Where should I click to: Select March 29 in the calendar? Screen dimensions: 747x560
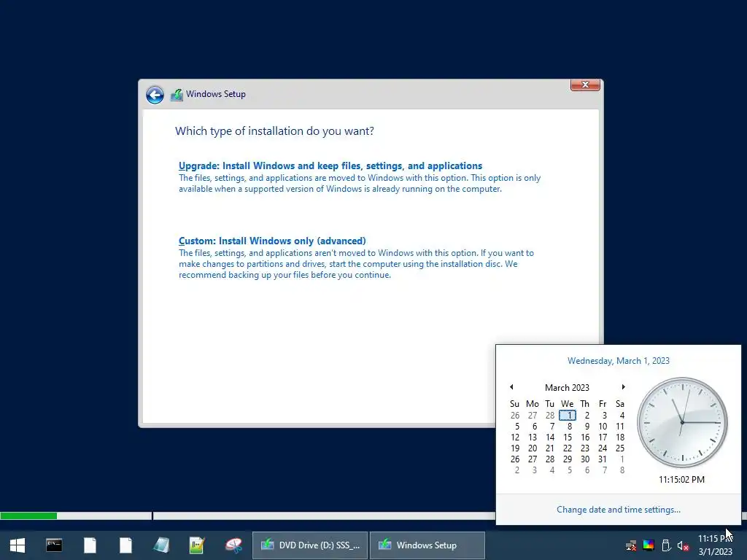point(568,459)
